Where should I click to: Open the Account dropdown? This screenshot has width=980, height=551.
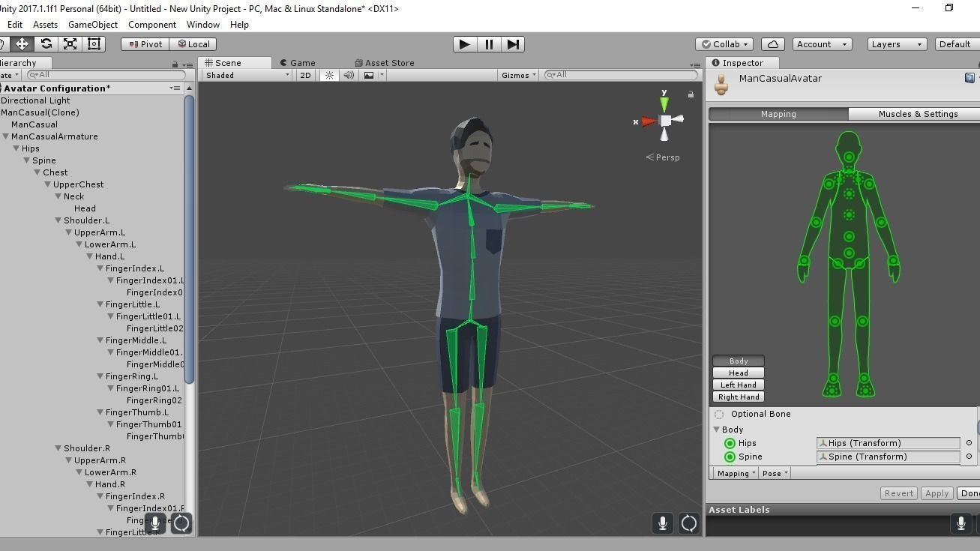point(822,44)
